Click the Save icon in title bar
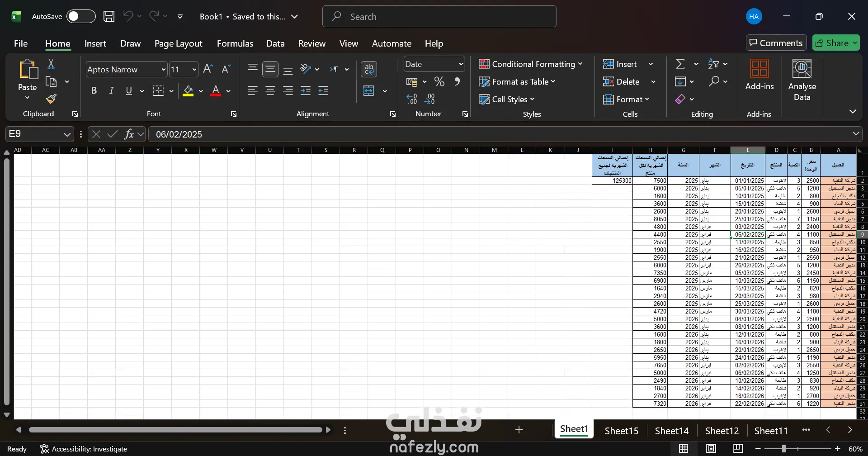868x456 pixels. pyautogui.click(x=109, y=17)
